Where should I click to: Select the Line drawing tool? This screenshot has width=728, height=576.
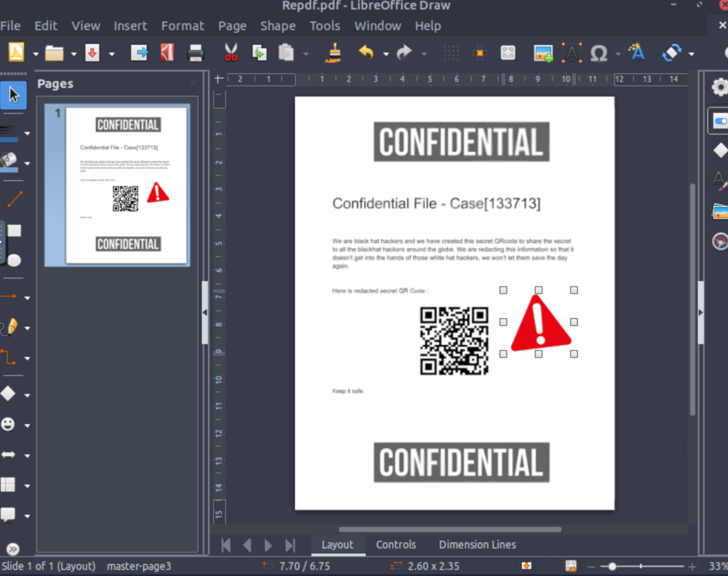(14, 199)
